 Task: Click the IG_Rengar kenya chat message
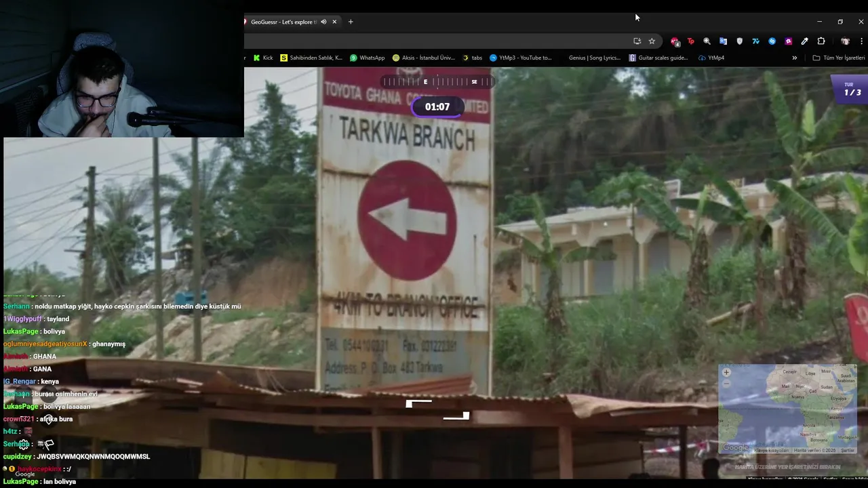(x=31, y=382)
